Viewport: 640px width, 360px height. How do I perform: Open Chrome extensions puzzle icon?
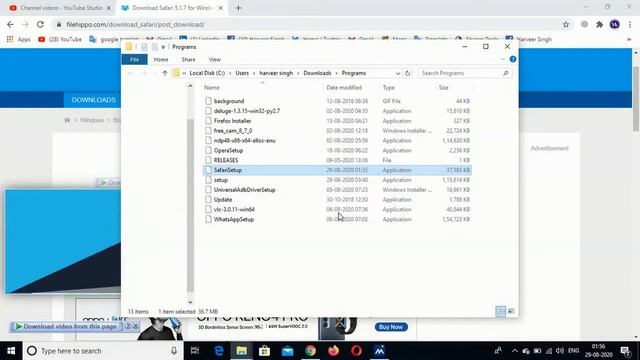(599, 24)
